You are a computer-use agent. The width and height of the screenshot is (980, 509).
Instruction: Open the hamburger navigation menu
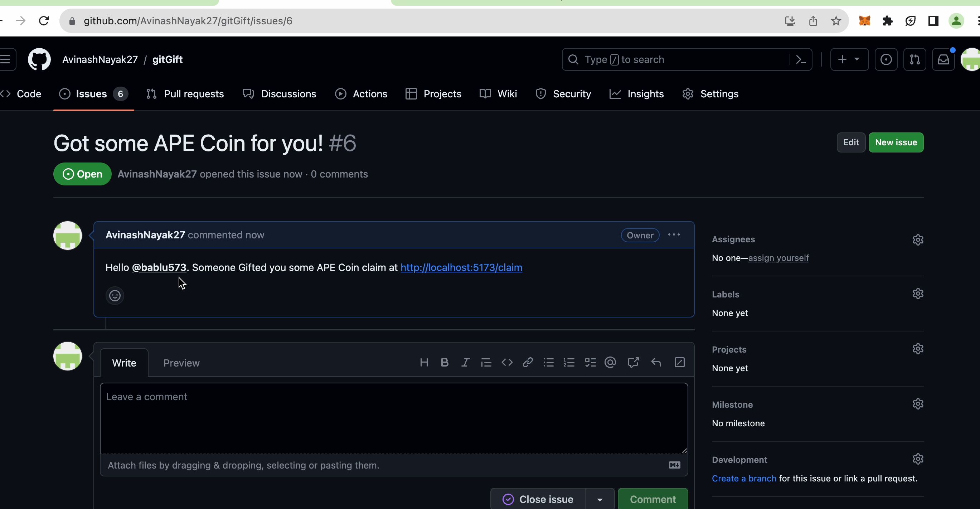[6, 59]
